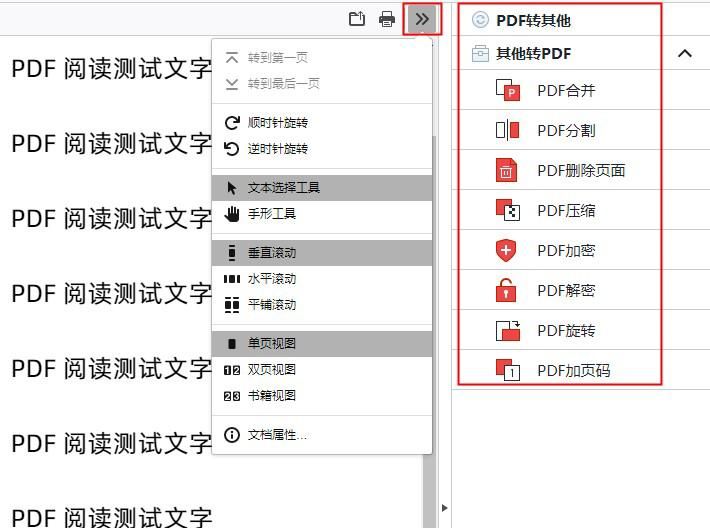Click the sidebar collapse triangle arrow
The width and height of the screenshot is (710, 528).
coord(445,508)
